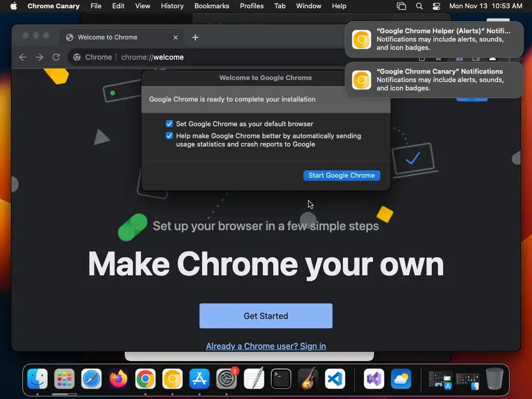Image resolution: width=532 pixels, height=399 pixels.
Task: Open the Profiles menu
Action: tap(252, 6)
